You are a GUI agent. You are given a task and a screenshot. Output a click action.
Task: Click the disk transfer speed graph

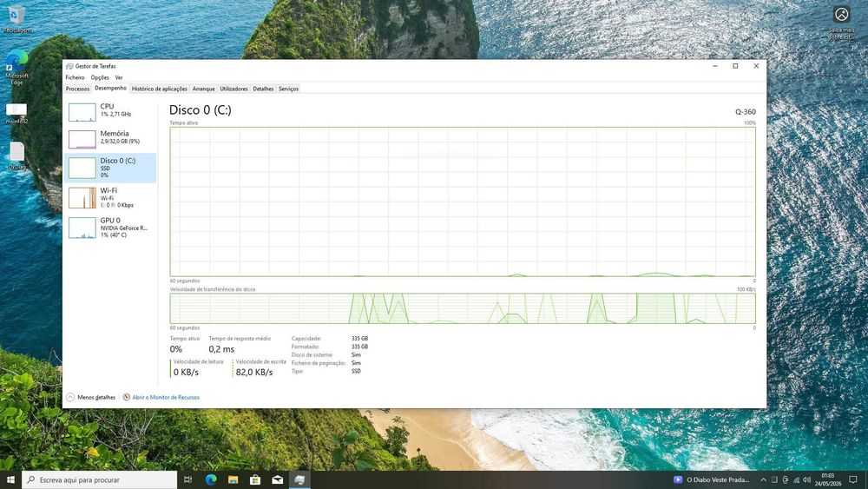coord(463,308)
